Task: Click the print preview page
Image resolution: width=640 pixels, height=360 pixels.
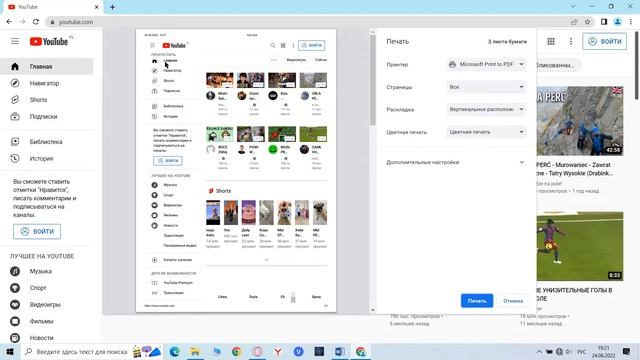Action: coord(236,171)
